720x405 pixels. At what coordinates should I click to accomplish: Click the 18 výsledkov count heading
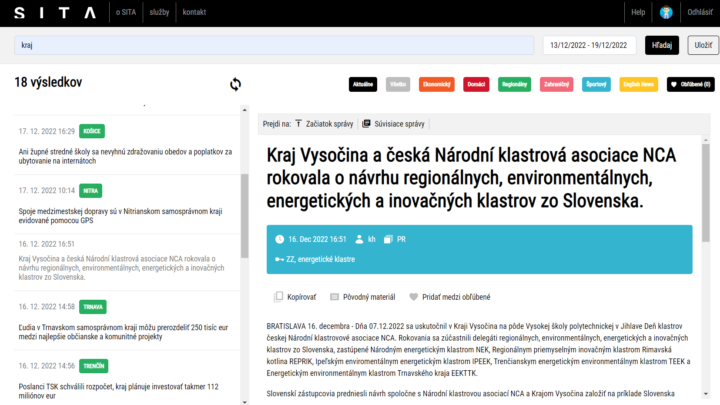48,82
